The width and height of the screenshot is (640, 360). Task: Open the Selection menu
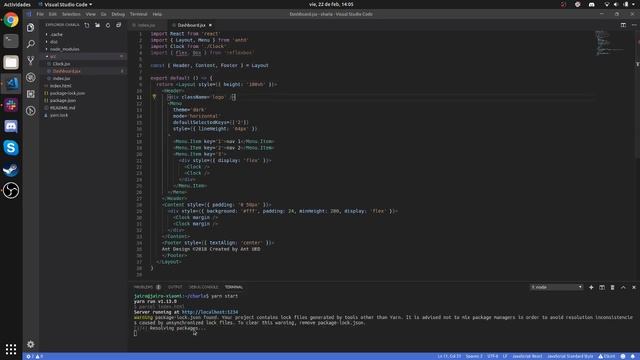coord(71,14)
